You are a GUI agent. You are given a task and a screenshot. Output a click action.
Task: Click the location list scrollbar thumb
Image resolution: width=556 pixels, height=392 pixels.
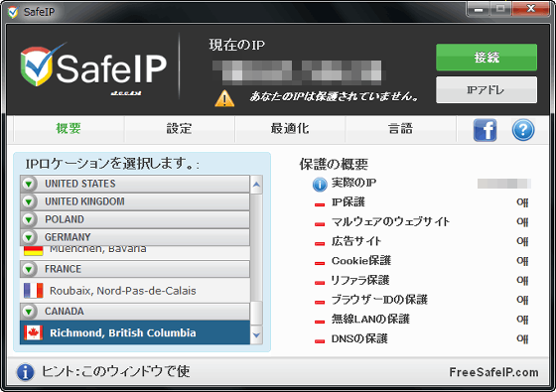point(256,313)
